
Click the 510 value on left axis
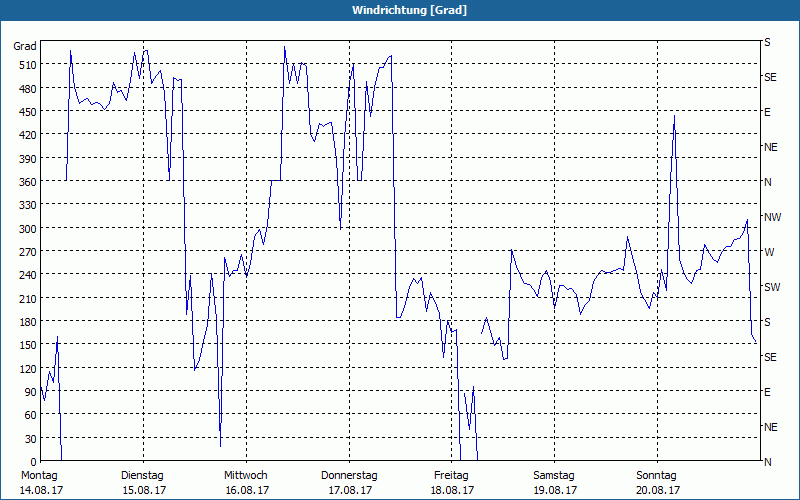pyautogui.click(x=28, y=65)
